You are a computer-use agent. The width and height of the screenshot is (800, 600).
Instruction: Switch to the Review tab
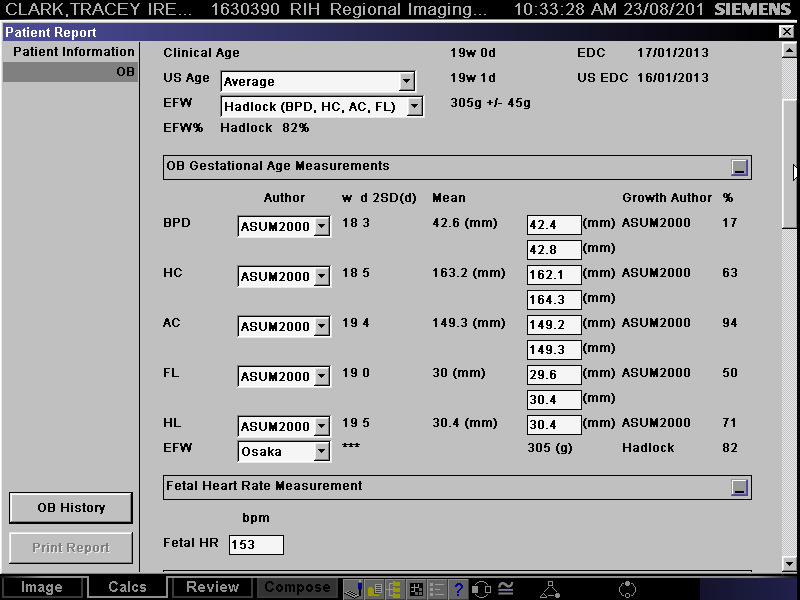[212, 587]
